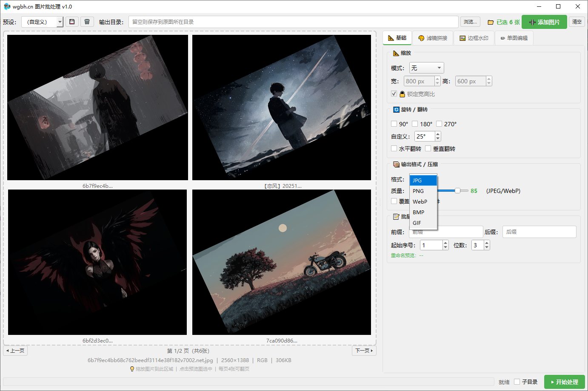Enable the 270° rotation checkbox
The height and width of the screenshot is (391, 588).
[x=439, y=124]
